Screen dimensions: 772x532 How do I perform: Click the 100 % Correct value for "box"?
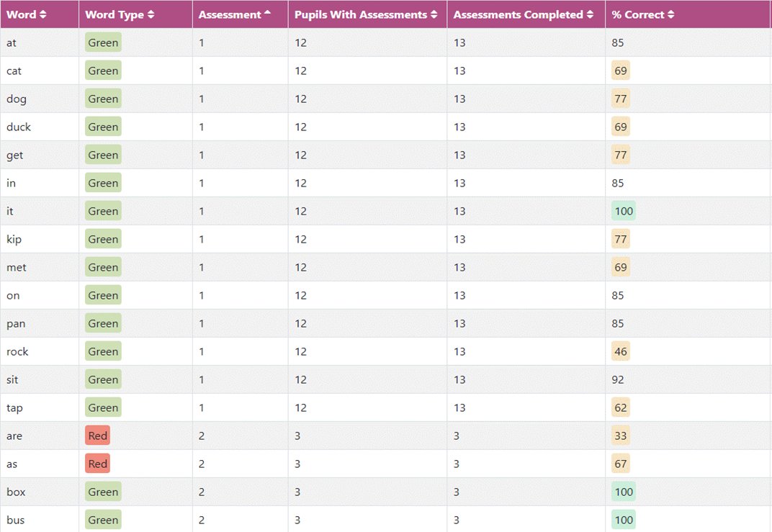624,492
